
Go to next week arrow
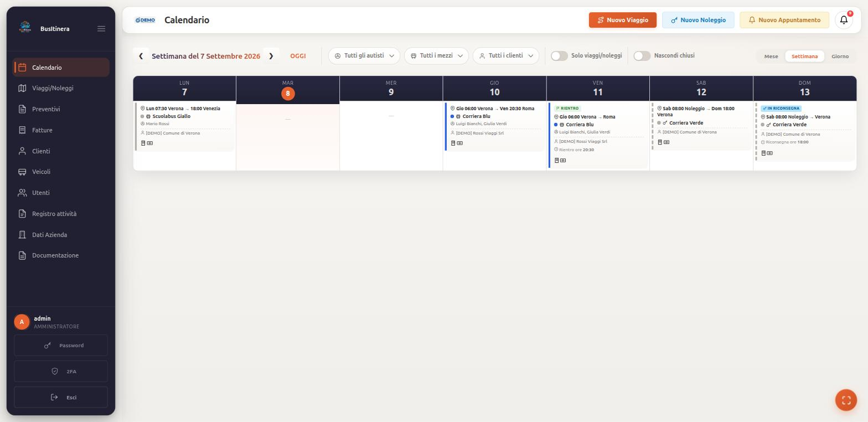click(271, 56)
